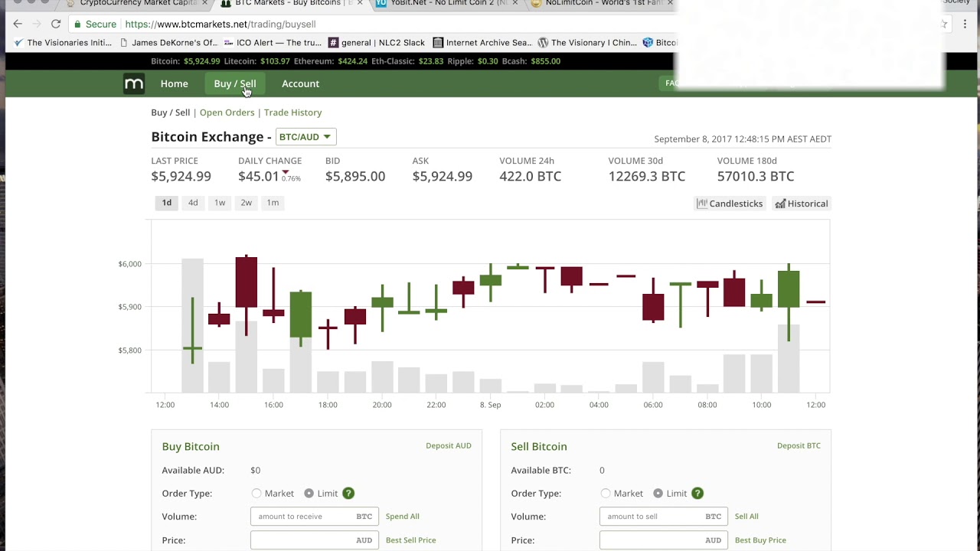Click the browser address bar URL
This screenshot has height=551, width=980.
(220, 24)
